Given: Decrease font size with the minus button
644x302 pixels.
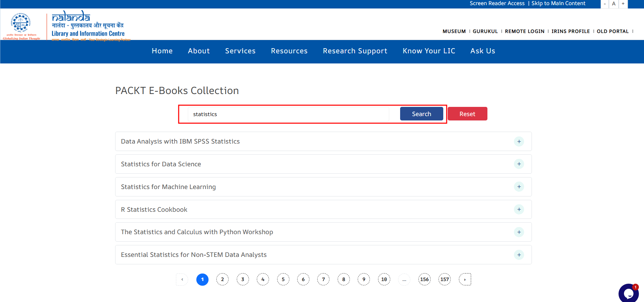Looking at the screenshot, I should point(605,4).
